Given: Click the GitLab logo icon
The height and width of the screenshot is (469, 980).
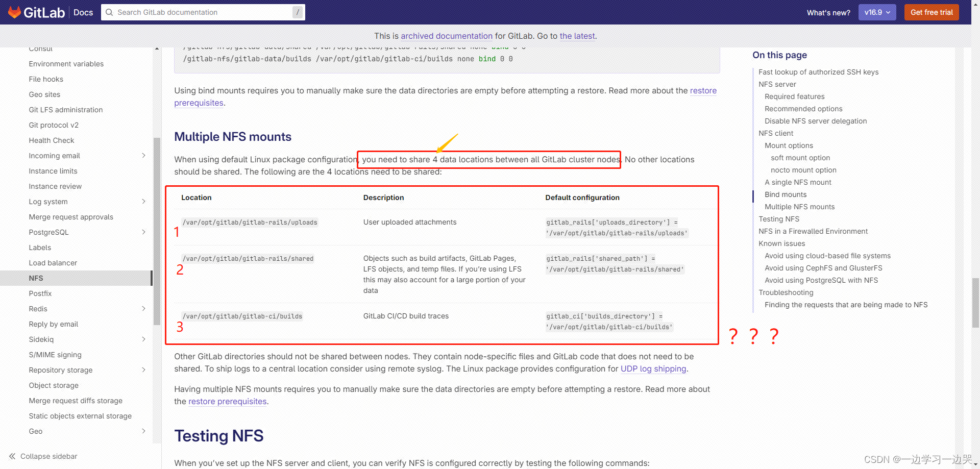Looking at the screenshot, I should [x=14, y=12].
